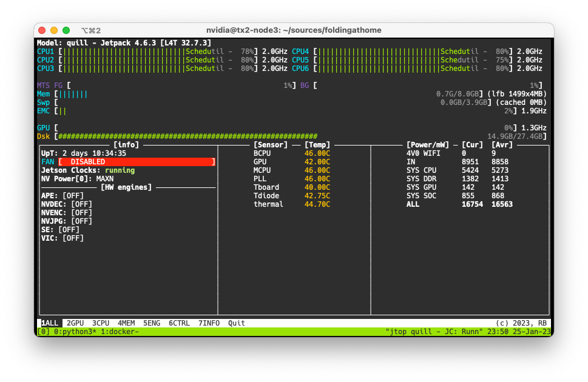Click the IN power current value 8951

[x=470, y=162]
